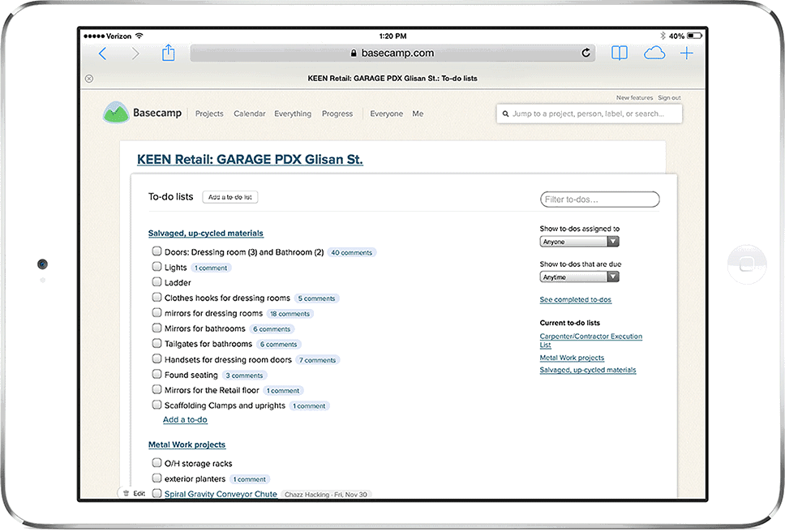Open the Calendar navigation item

249,114
